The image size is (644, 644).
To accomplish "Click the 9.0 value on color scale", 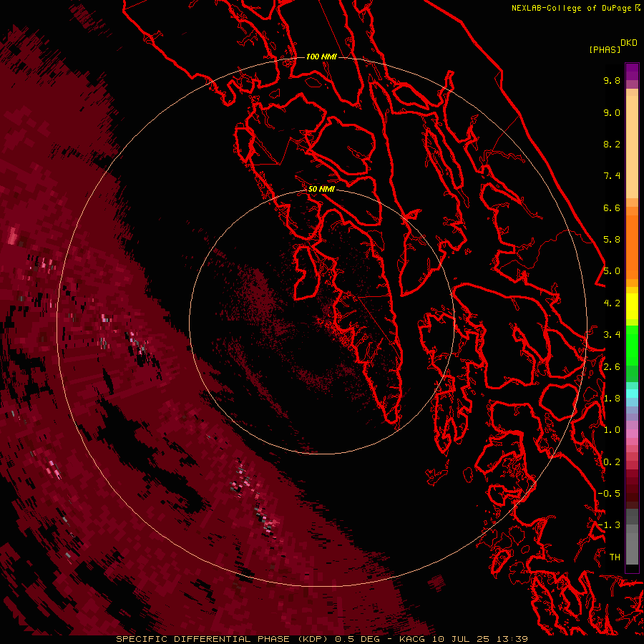I will (612, 112).
